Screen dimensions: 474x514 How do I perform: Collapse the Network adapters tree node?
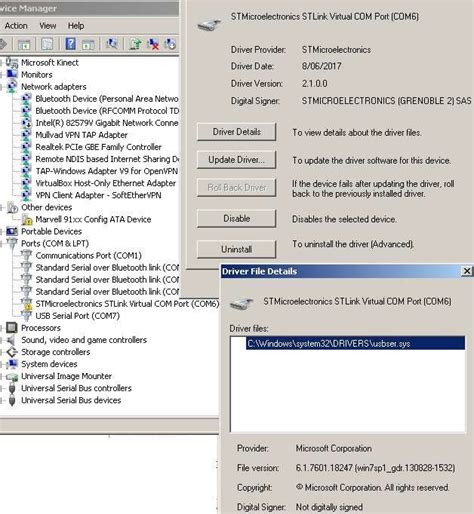[x=1, y=87]
